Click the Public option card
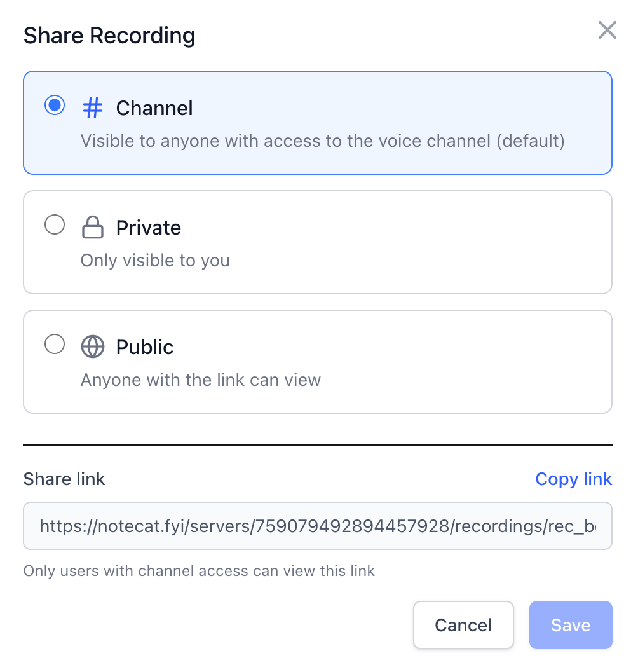638x672 pixels. 318,362
